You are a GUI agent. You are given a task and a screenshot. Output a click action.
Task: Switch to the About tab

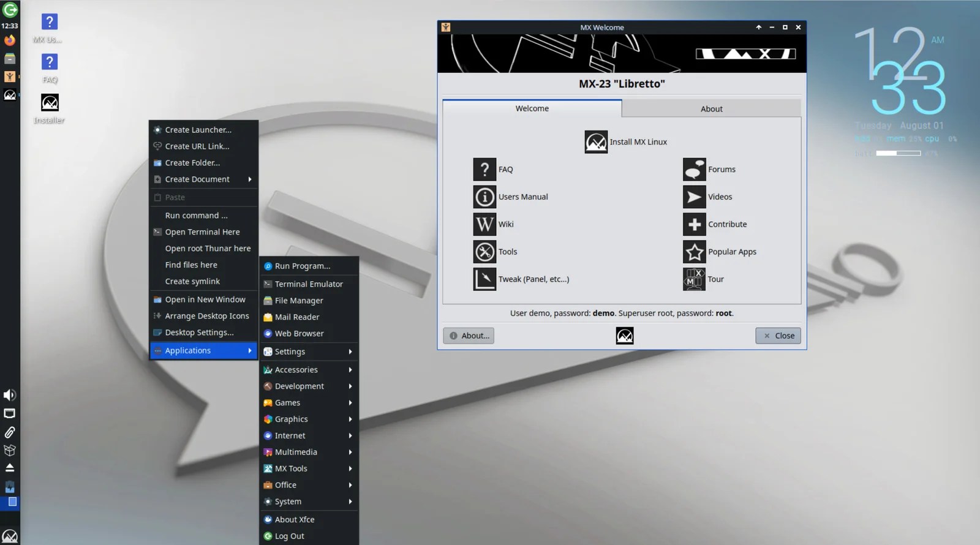pos(711,108)
